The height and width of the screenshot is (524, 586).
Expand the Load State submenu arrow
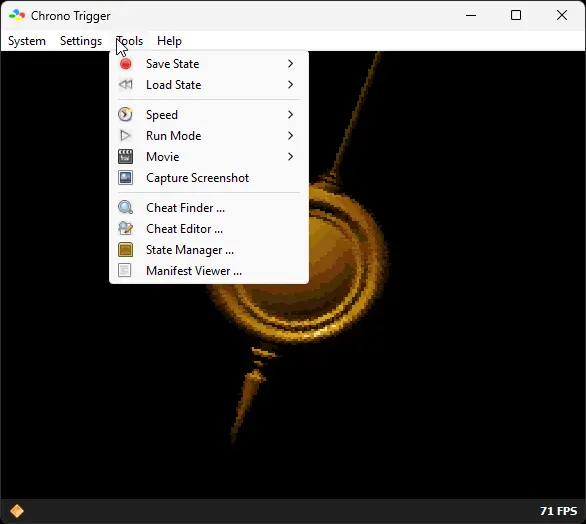point(290,85)
